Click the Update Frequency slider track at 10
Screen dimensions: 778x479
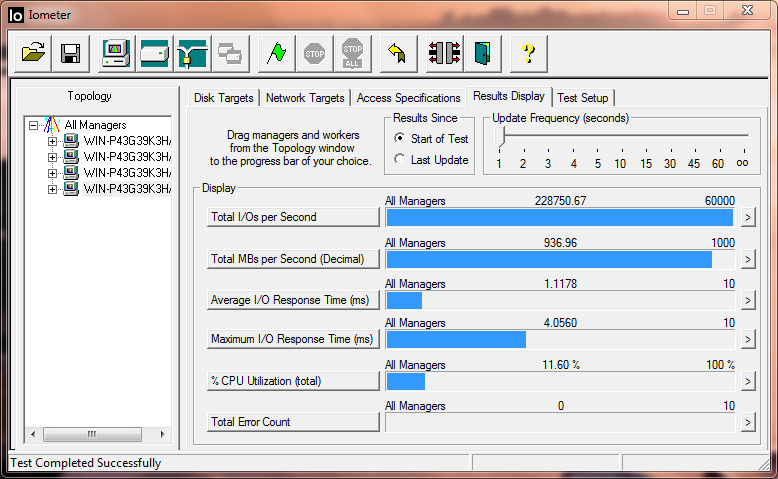[620, 135]
